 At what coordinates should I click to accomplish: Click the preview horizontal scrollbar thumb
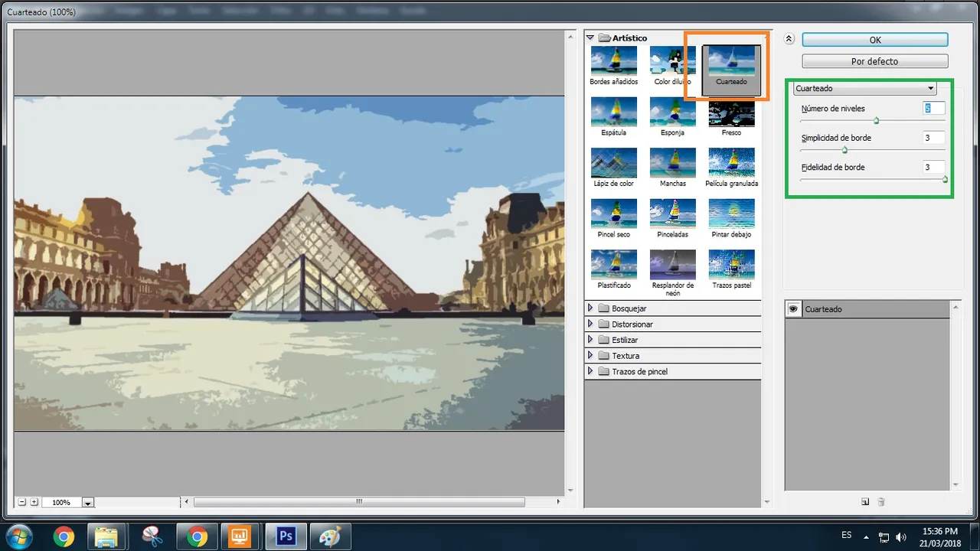point(359,502)
